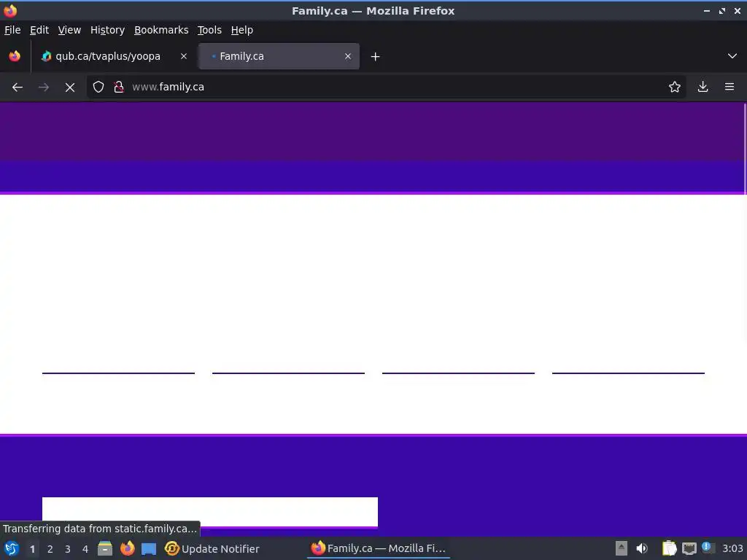
Task: Open the Help menu
Action: [241, 30]
